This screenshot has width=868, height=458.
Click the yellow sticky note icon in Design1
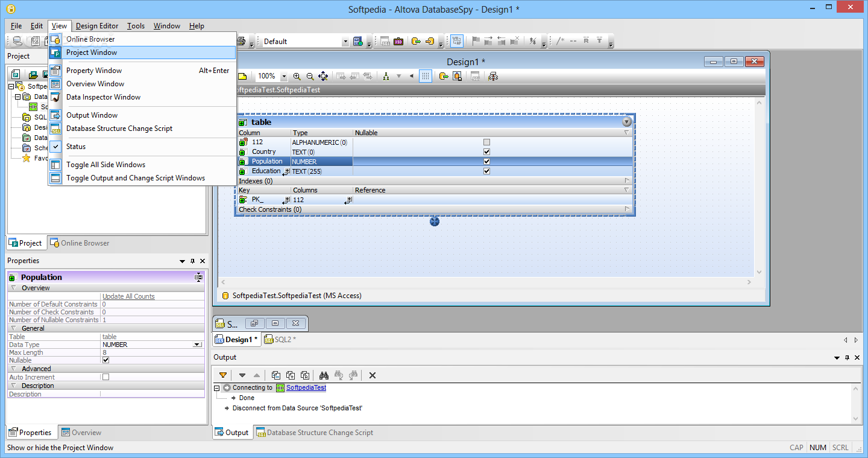pos(242,76)
